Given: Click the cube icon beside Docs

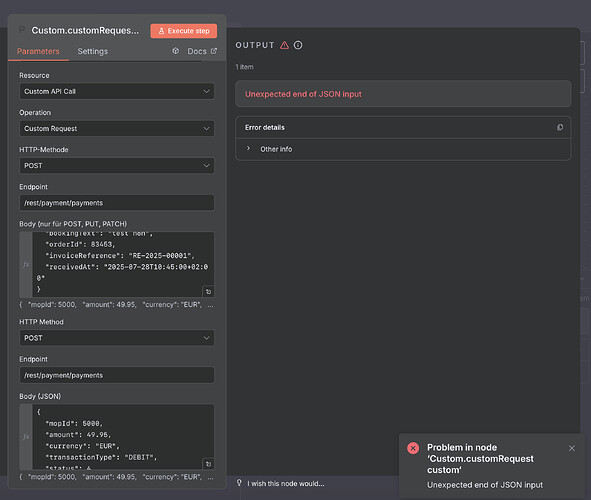Looking at the screenshot, I should click(x=176, y=51).
